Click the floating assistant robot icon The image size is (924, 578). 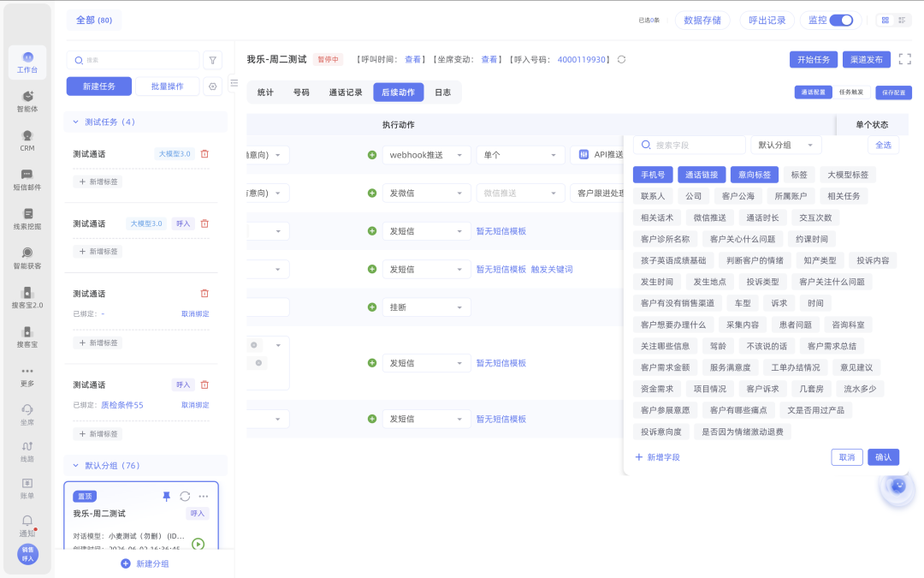[x=897, y=486]
